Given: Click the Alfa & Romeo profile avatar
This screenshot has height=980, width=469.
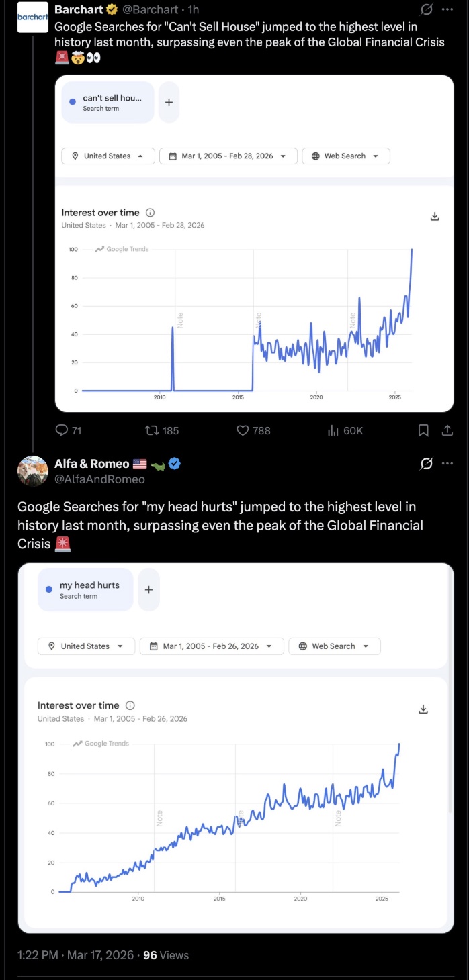Looking at the screenshot, I should pyautogui.click(x=32, y=471).
